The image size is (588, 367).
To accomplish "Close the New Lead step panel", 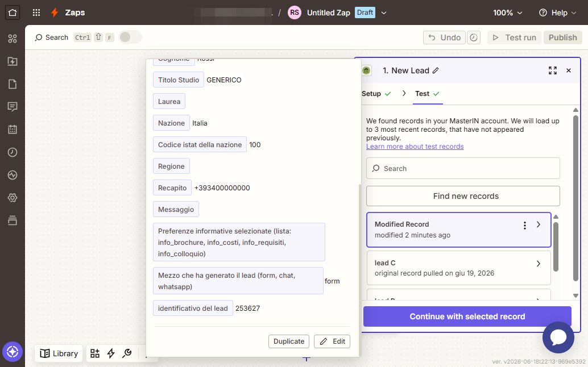I will coord(569,70).
